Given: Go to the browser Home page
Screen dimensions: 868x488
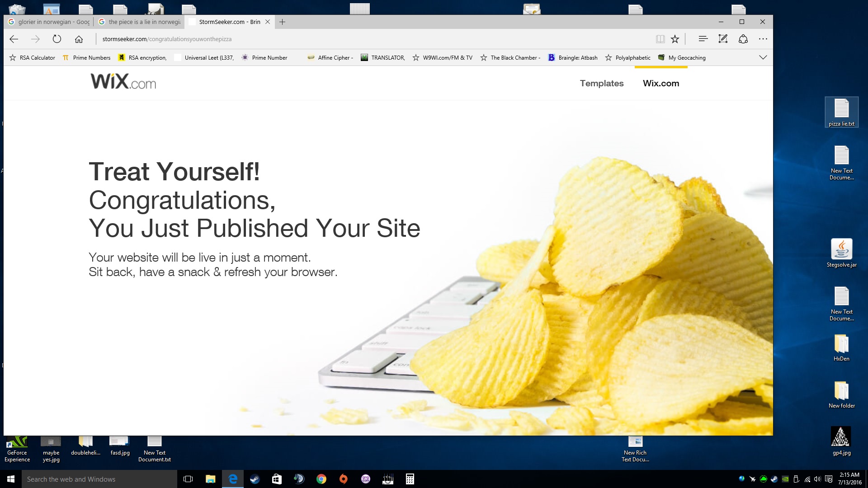Looking at the screenshot, I should [x=79, y=39].
